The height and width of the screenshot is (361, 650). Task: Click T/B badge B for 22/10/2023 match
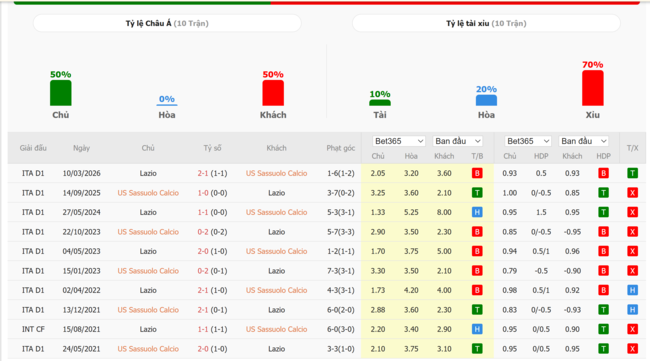pos(477,232)
